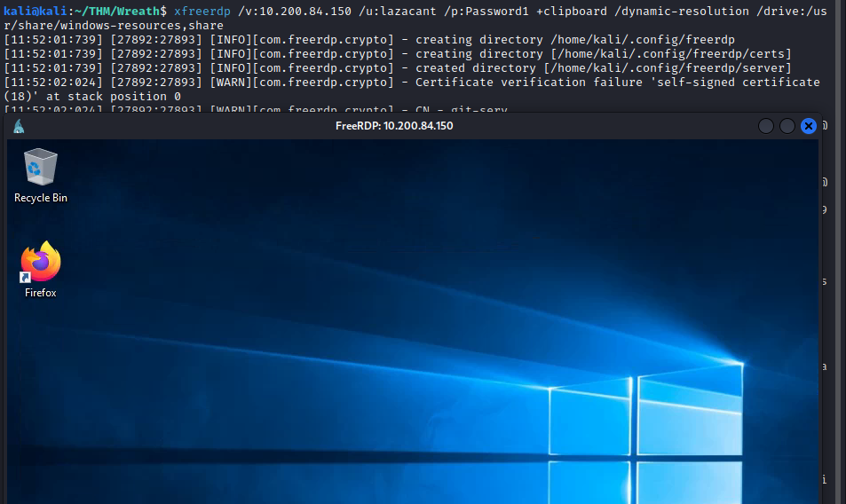Click the 'at stack position 0' terminal text

[114, 97]
